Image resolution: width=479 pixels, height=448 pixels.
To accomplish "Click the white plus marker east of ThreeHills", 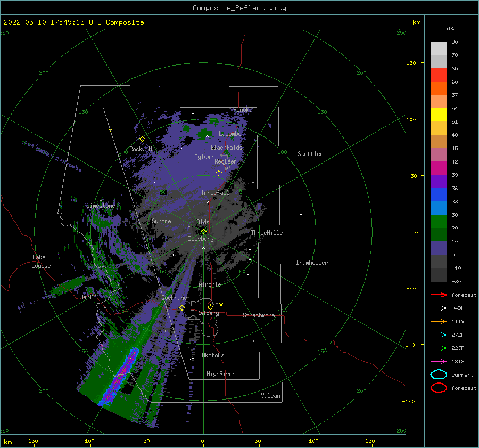I will point(301,214).
